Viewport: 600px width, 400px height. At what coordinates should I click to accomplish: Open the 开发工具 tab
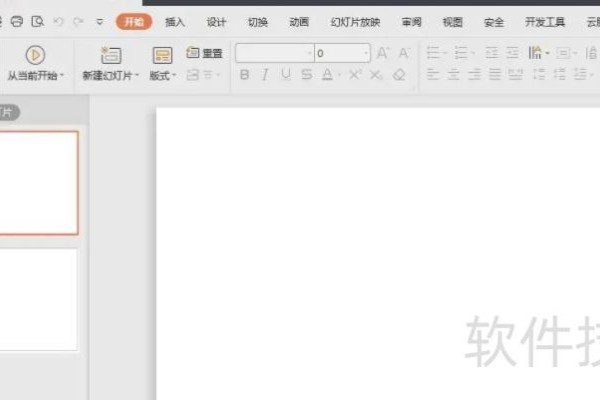[545, 22]
